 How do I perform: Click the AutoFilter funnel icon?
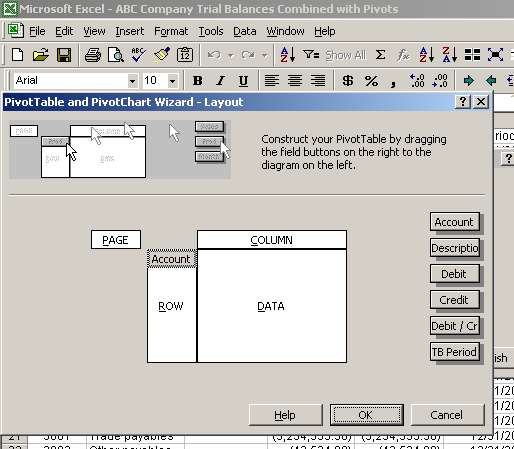311,54
